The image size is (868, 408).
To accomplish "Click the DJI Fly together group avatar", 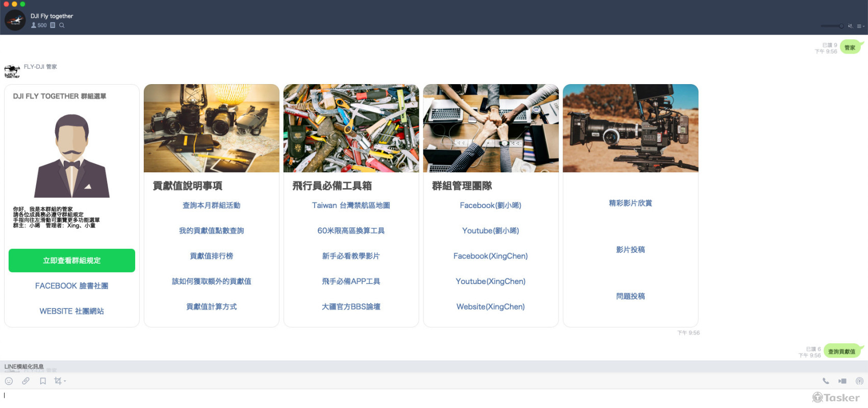I will tap(15, 20).
